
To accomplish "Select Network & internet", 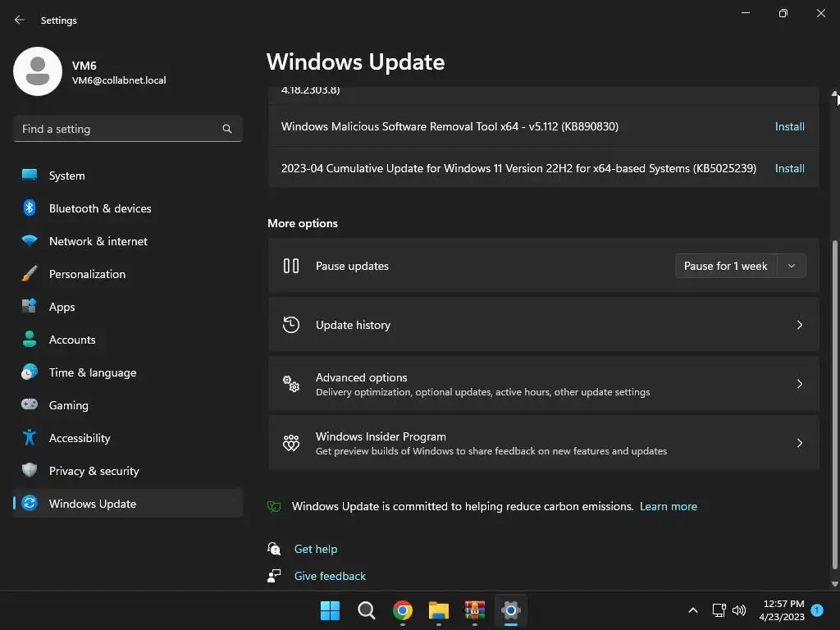I will pyautogui.click(x=127, y=241).
